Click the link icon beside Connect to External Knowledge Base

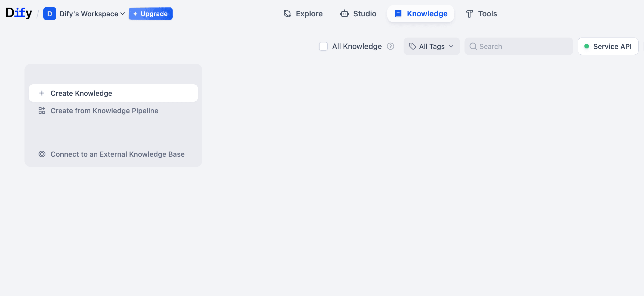click(42, 154)
